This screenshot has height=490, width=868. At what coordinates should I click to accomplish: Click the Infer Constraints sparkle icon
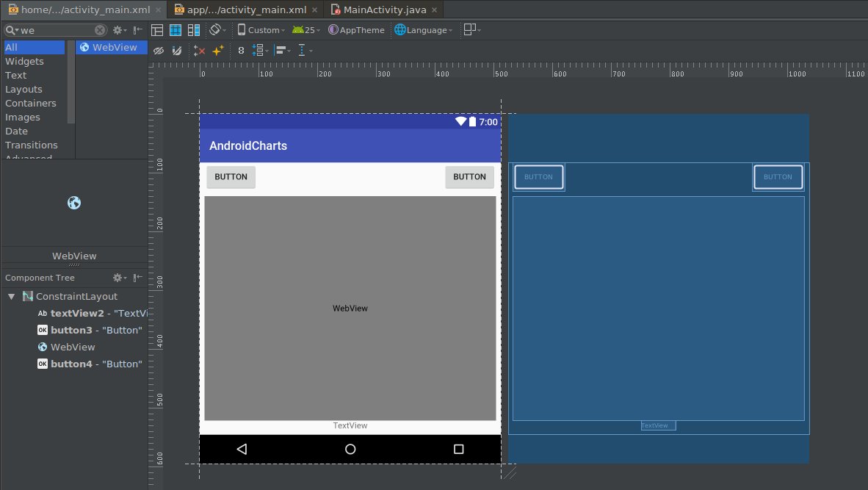[x=218, y=51]
